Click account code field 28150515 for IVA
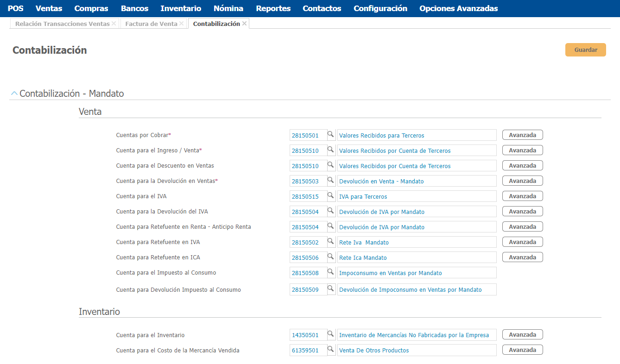The image size is (620, 364). (308, 196)
